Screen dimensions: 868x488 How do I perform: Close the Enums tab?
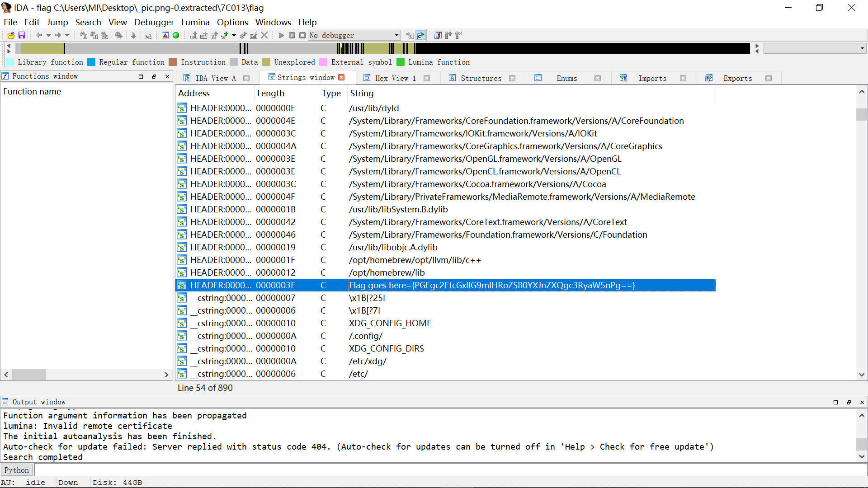598,78
